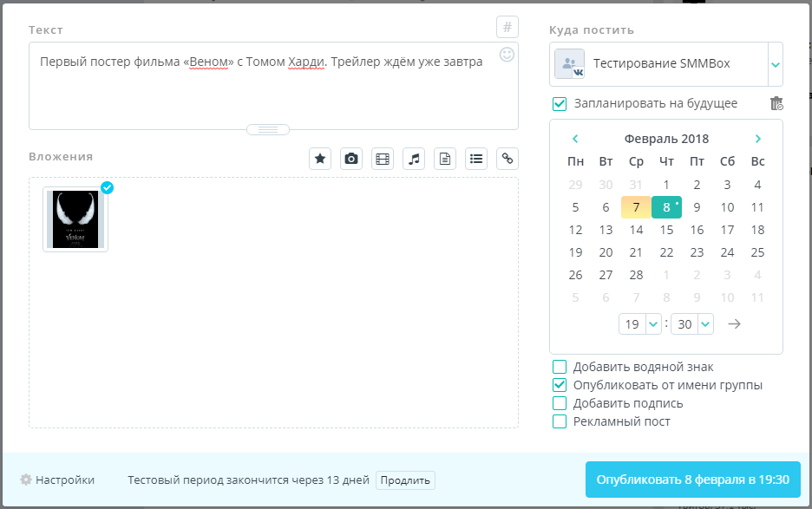
Task: Toggle 'Опубликовать от имени группы' checkbox
Action: (560, 385)
